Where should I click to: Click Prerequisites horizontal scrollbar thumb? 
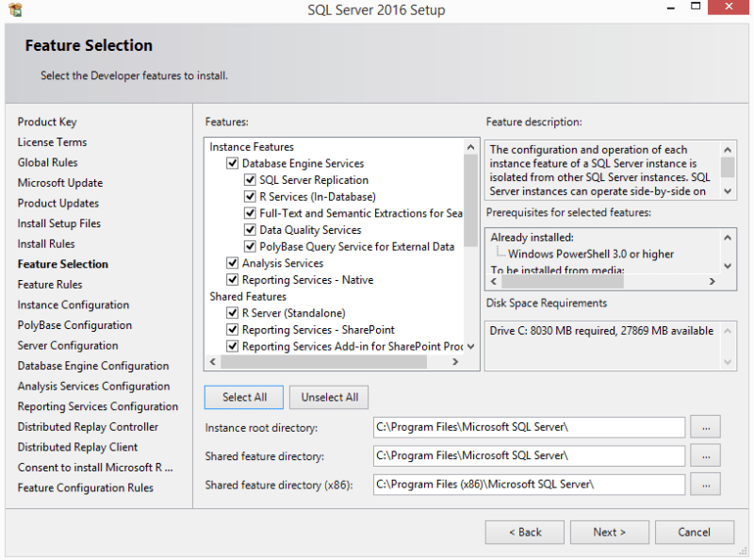[x=563, y=282]
